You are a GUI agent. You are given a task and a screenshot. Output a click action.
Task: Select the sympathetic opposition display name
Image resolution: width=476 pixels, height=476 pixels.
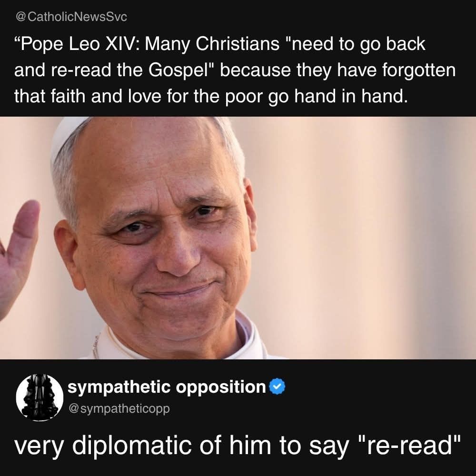(x=167, y=387)
